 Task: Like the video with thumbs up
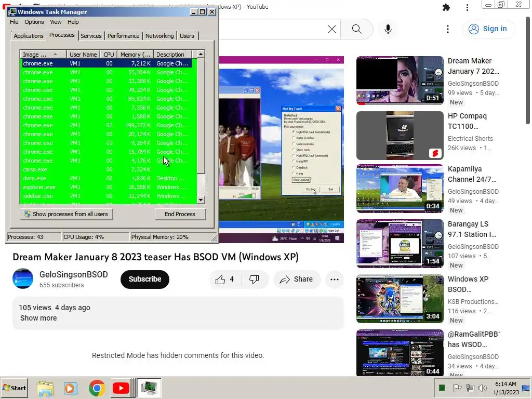[225, 279]
